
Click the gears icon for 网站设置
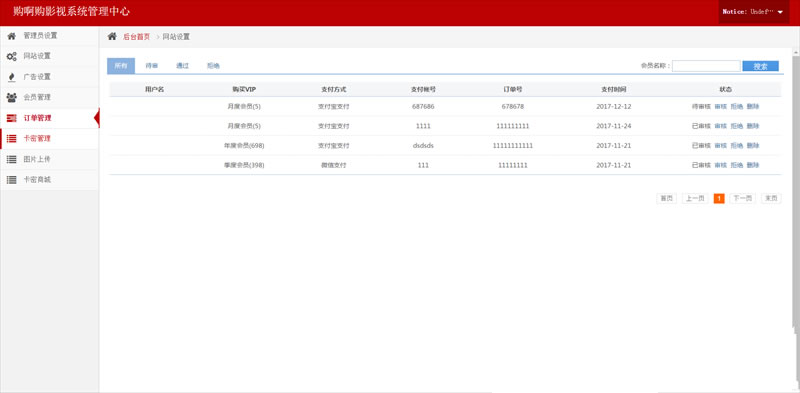click(11, 56)
